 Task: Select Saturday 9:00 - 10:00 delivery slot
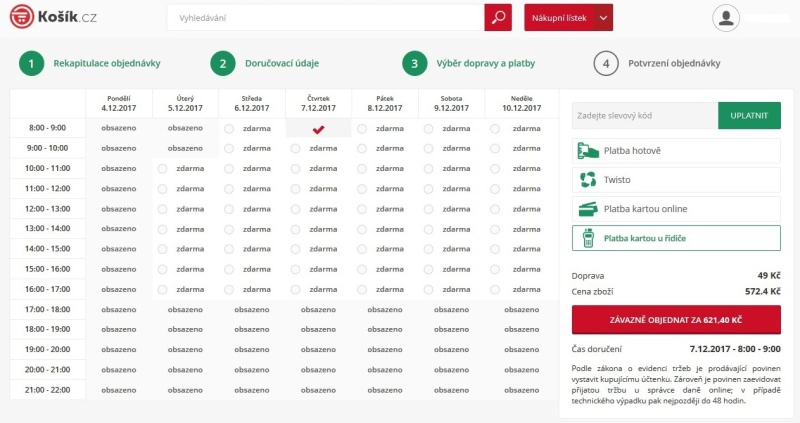(x=429, y=148)
